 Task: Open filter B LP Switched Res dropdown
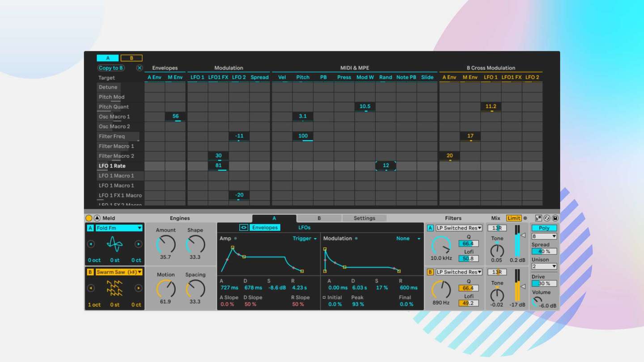(459, 272)
